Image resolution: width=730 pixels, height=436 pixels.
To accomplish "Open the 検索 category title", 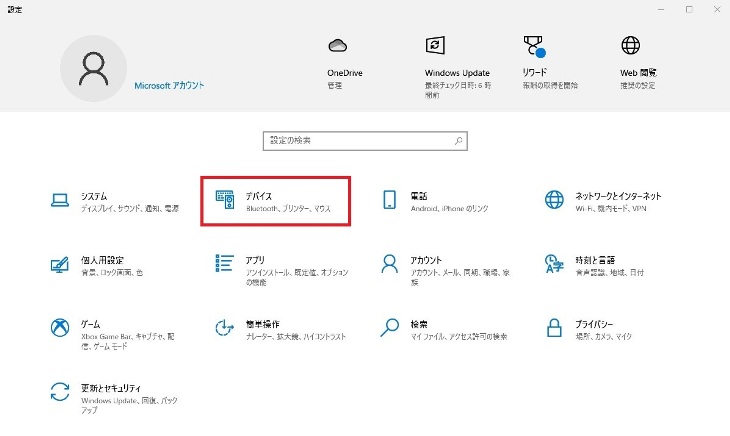I will (419, 324).
